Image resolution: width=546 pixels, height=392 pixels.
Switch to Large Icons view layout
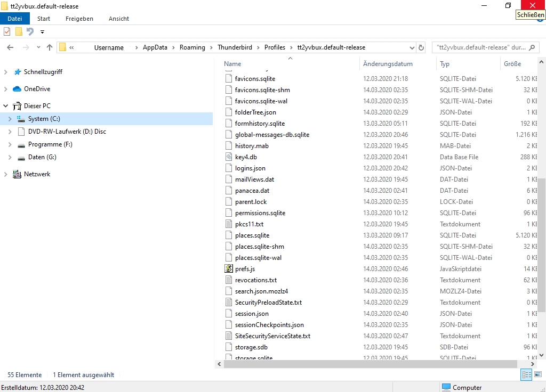537,375
